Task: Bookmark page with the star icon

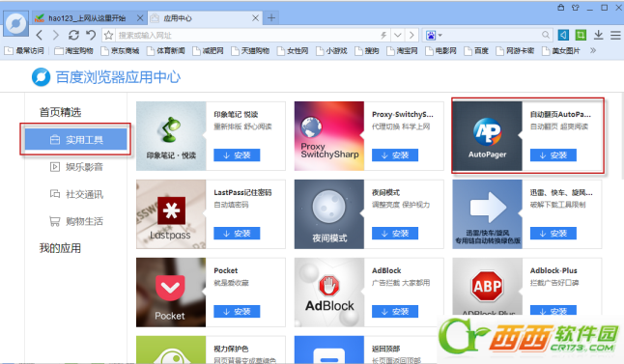Action: [x=108, y=35]
